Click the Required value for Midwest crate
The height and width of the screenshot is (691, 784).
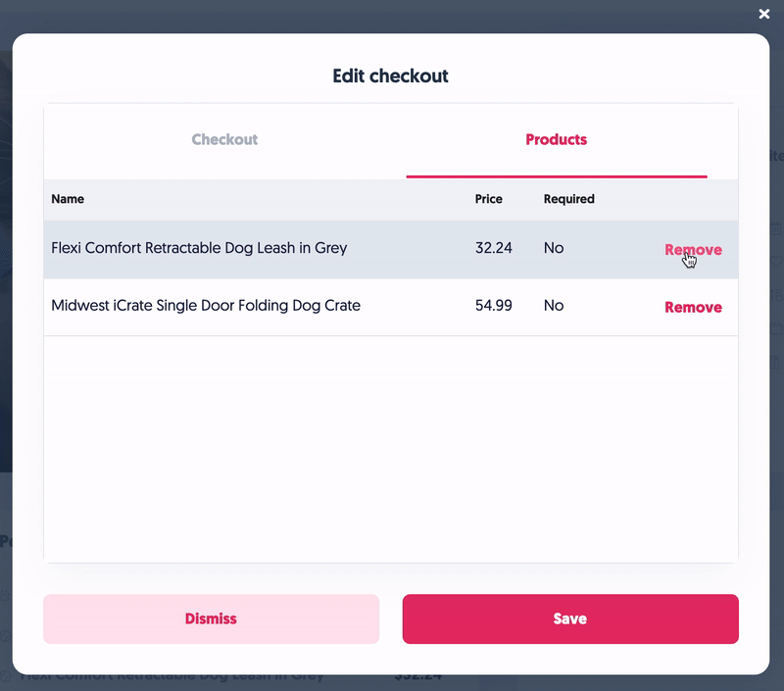pos(554,306)
